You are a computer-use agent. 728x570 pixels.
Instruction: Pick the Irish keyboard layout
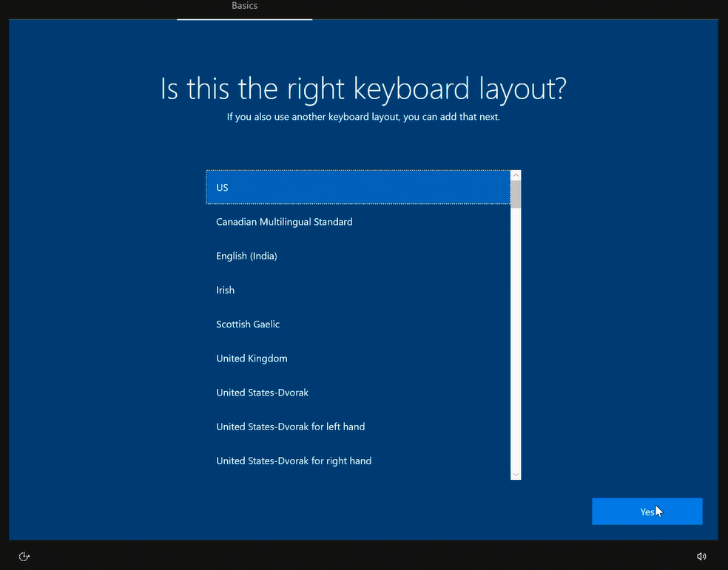click(226, 290)
